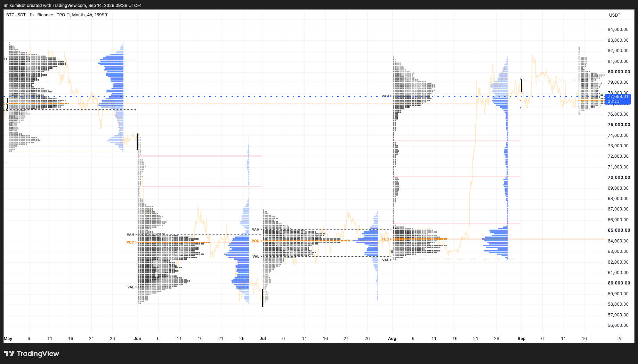Click the orange POC label of July profile
Viewport: 638px width, 364px height.
tap(256, 241)
